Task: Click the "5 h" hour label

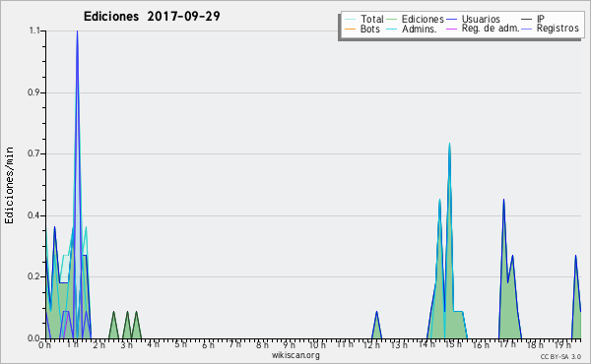Action: coord(180,344)
